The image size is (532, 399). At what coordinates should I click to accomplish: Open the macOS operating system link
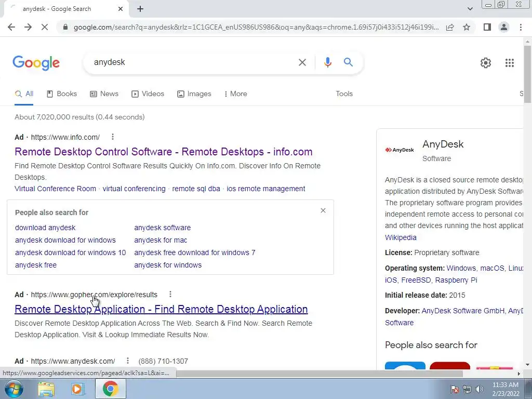point(492,268)
